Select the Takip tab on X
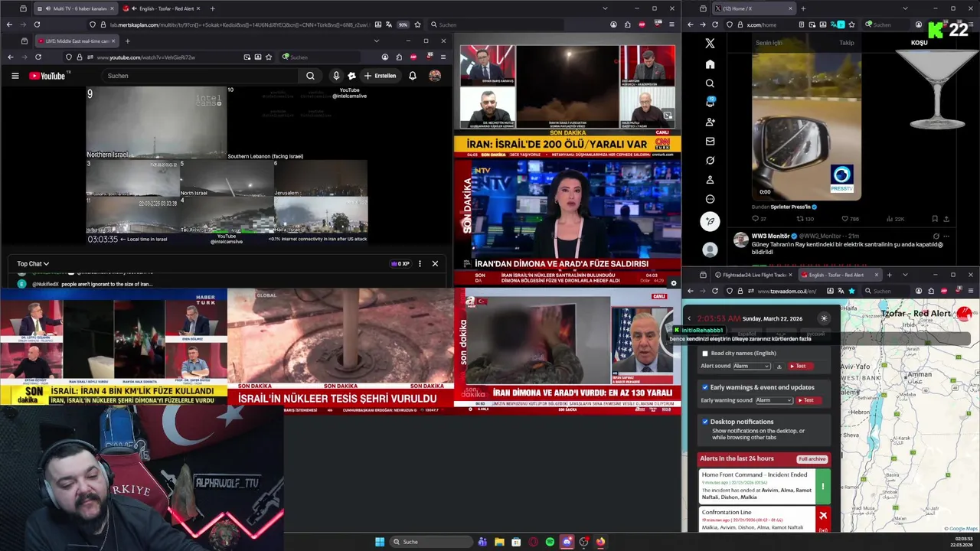This screenshot has height=551, width=980. [x=847, y=43]
